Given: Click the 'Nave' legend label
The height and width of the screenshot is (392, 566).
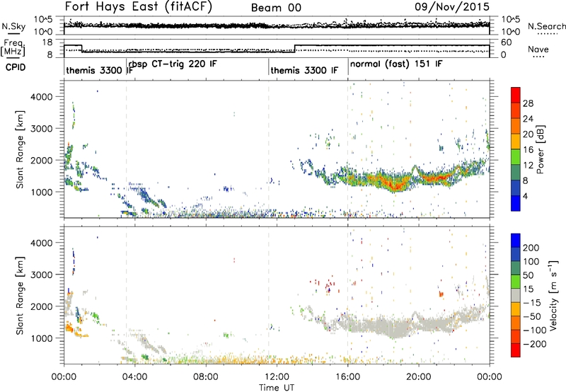Looking at the screenshot, I should 538,50.
